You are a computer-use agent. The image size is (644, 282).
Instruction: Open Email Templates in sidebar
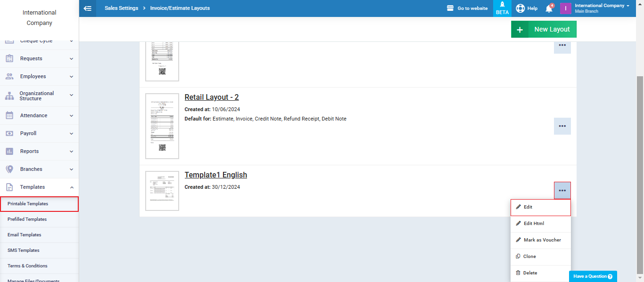[x=25, y=235]
